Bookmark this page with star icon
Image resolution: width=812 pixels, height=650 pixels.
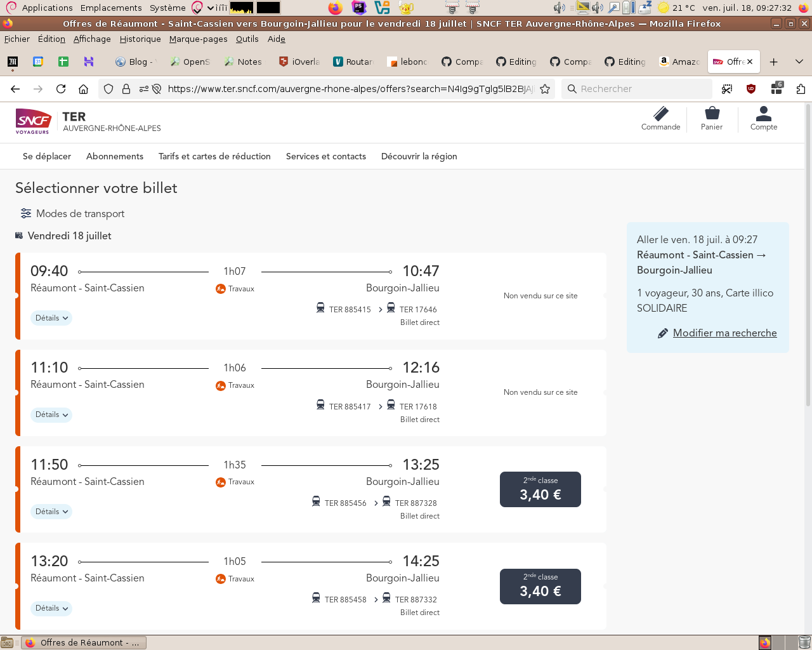pyautogui.click(x=545, y=89)
